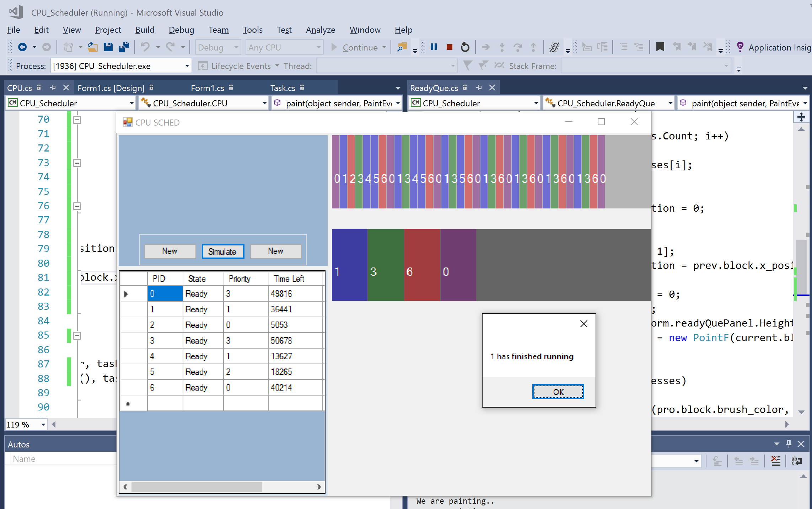Click the New Project icon

pyautogui.click(x=68, y=47)
